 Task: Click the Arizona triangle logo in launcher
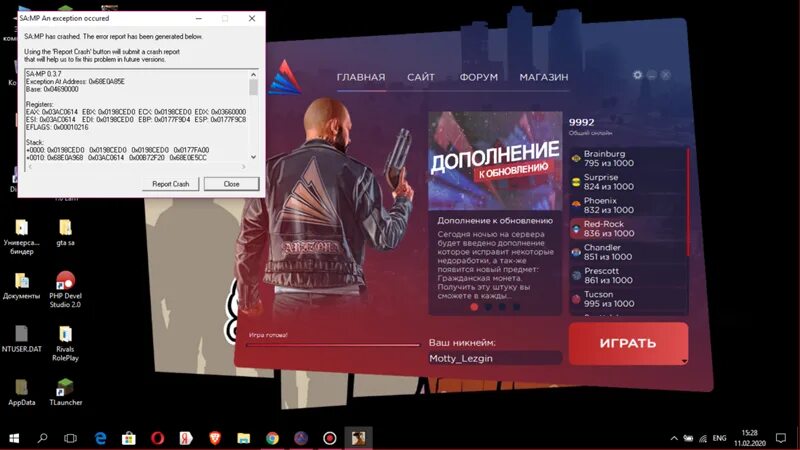[284, 77]
